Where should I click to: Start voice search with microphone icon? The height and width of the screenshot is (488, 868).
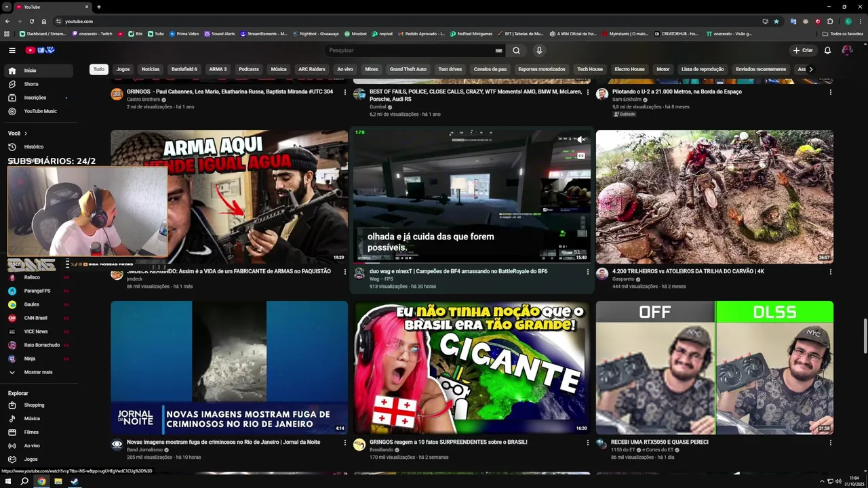tap(539, 50)
